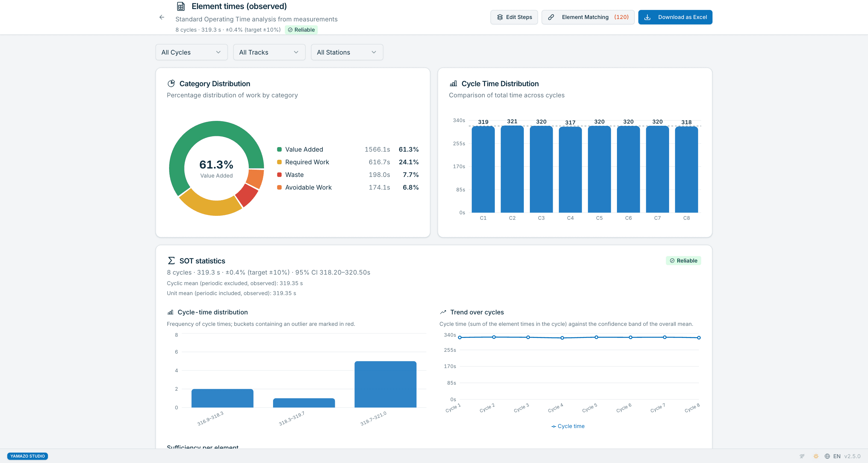This screenshot has height=463, width=868.
Task: Click the link icon in Element Matching
Action: pyautogui.click(x=551, y=17)
